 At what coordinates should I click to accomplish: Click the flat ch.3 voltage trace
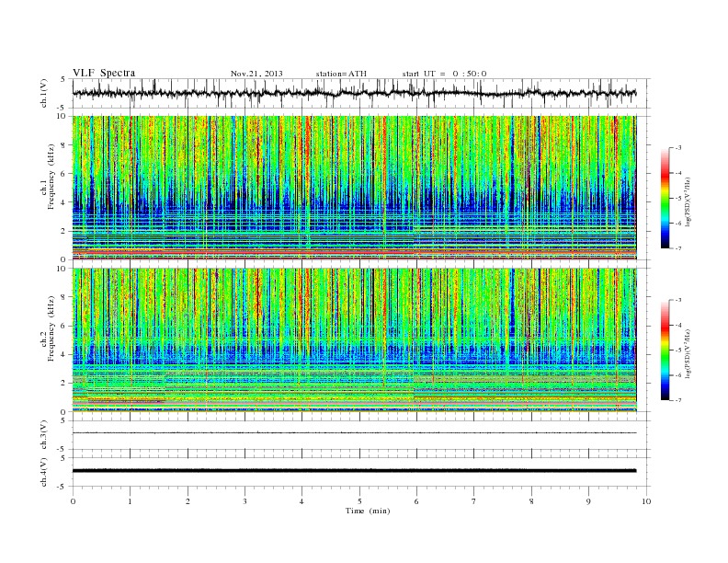[354, 433]
